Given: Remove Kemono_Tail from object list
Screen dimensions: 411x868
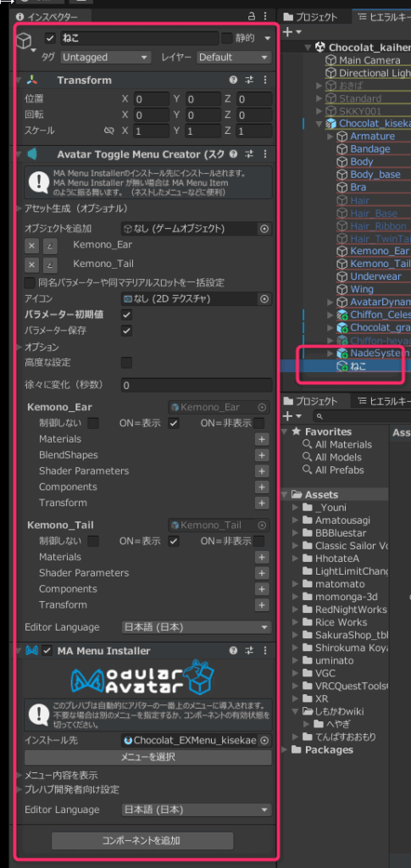Looking at the screenshot, I should [x=33, y=264].
